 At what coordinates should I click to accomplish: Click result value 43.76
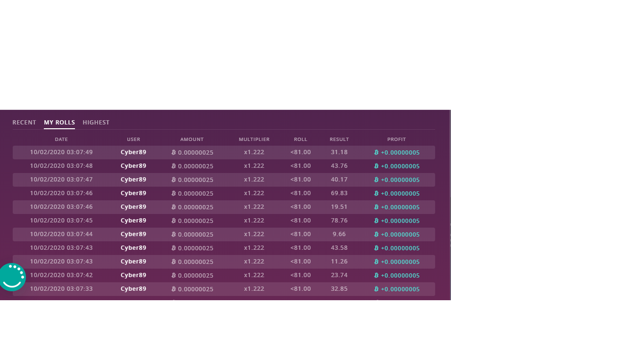[339, 165]
